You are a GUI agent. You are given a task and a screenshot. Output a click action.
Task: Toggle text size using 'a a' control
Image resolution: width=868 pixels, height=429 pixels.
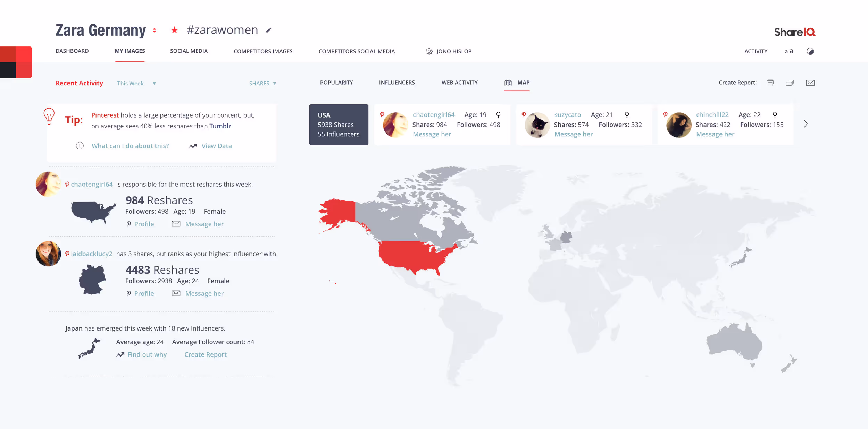(x=789, y=51)
